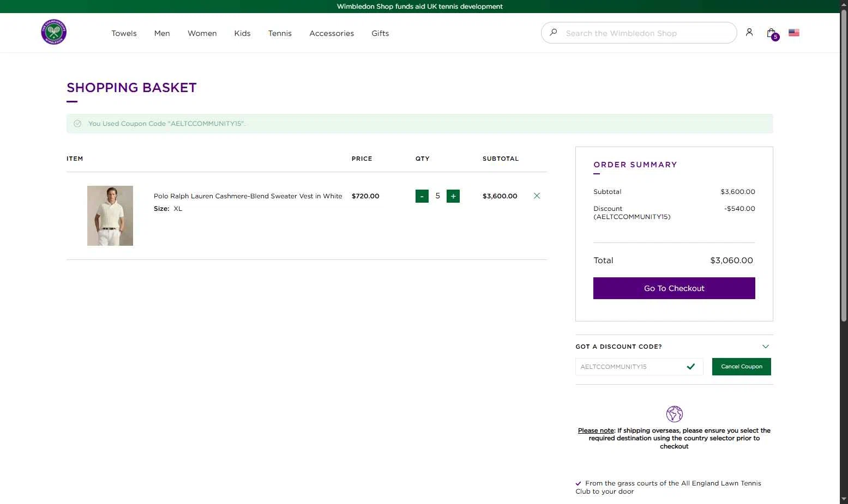Open the Gifts menu
The image size is (848, 504).
coord(380,33)
